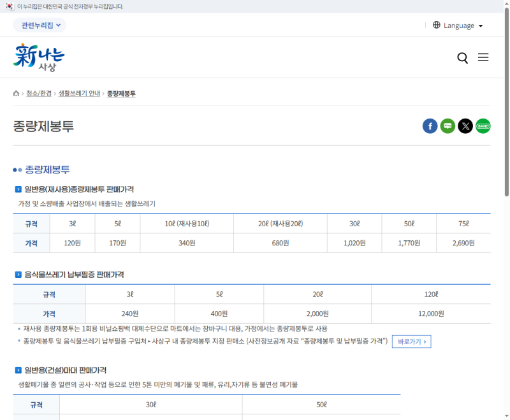Click the 2,690원 price cell
The width and height of the screenshot is (510, 420).
pos(463,243)
